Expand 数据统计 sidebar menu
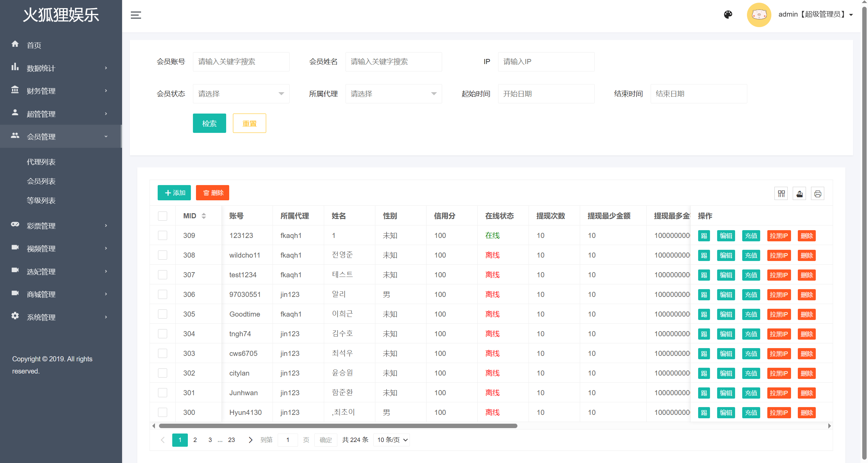Viewport: 868px width, 463px height. (61, 68)
